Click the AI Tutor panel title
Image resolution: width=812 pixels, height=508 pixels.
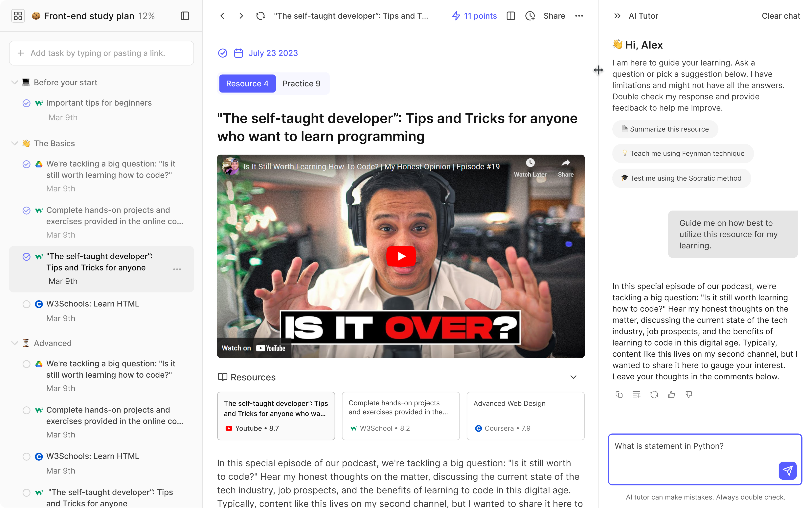click(x=643, y=16)
